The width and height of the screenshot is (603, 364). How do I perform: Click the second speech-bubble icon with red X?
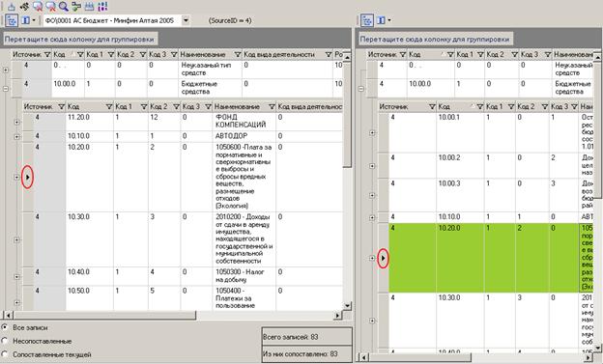(50, 6)
